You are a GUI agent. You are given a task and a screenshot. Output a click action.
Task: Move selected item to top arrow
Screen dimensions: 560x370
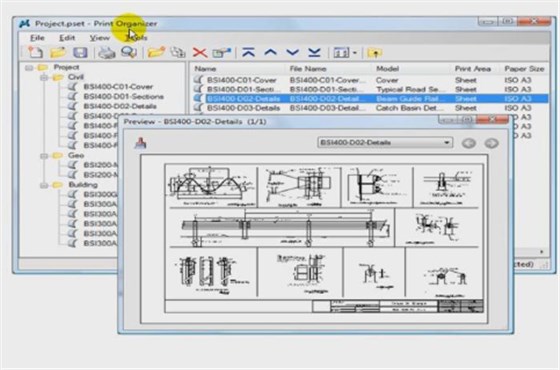[x=249, y=52]
